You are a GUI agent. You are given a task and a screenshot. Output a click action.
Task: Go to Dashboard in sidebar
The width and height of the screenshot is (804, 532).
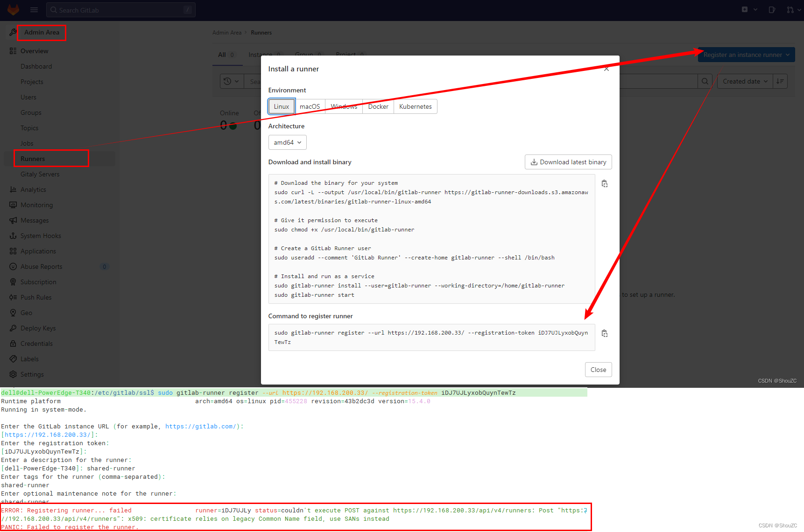click(36, 66)
